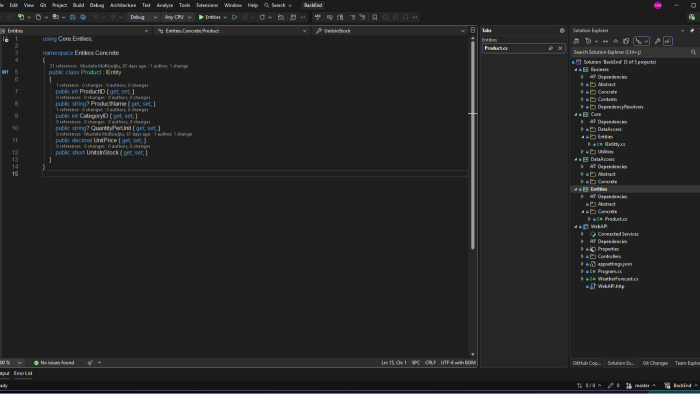Click the code cleanup broom icon in status strip

click(90, 363)
